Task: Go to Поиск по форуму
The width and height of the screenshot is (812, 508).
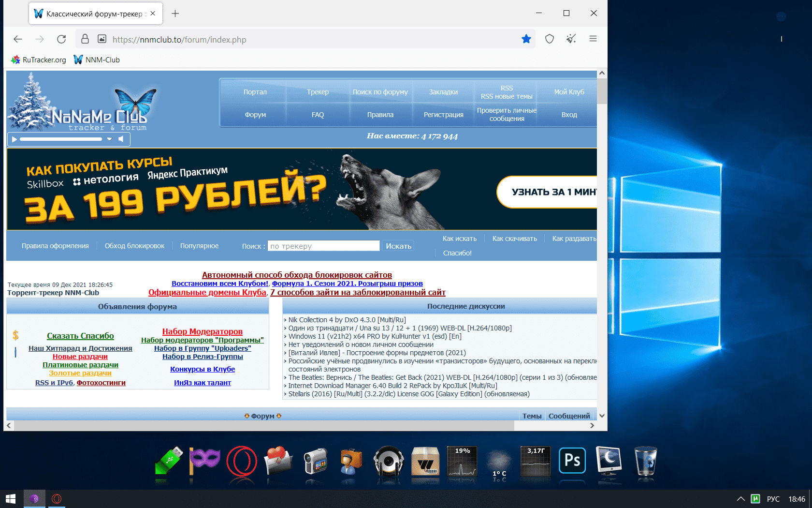Action: (x=380, y=92)
